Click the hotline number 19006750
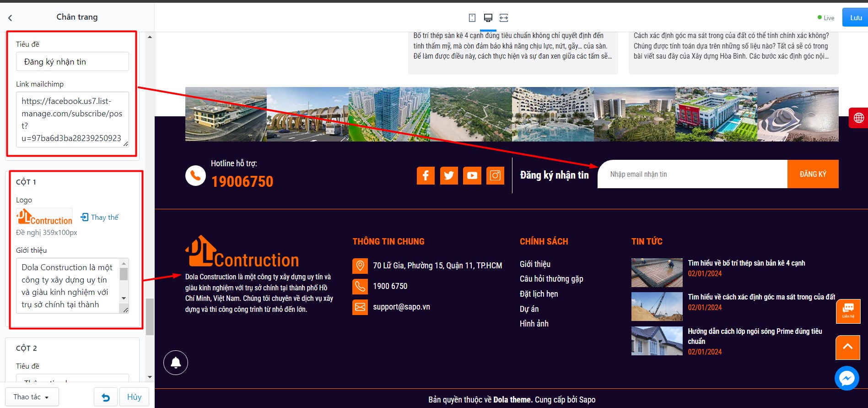 [x=242, y=182]
